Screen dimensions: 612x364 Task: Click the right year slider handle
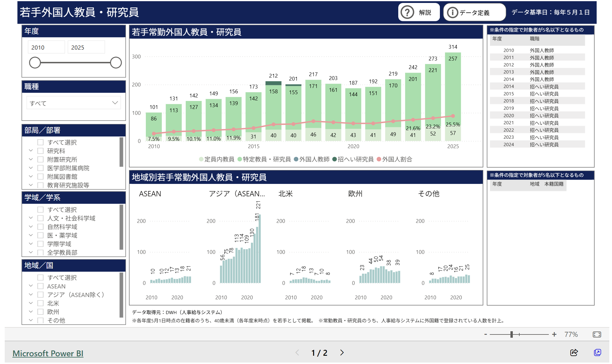click(116, 63)
